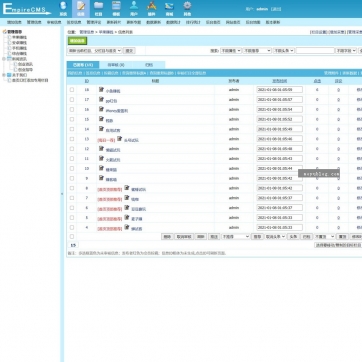The width and height of the screenshot is (362, 362).
Task: Open the Plugin section tools icon
Action: pos(152,6)
